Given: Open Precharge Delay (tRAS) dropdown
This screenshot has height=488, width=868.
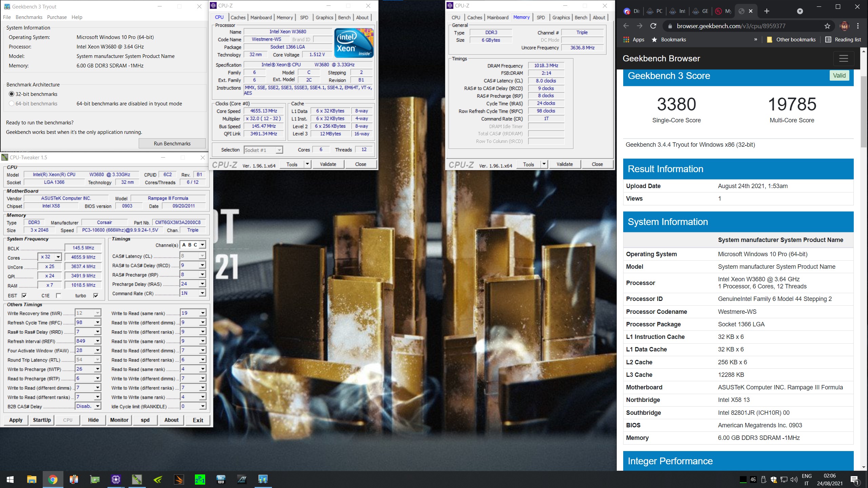Looking at the screenshot, I should pyautogui.click(x=202, y=284).
